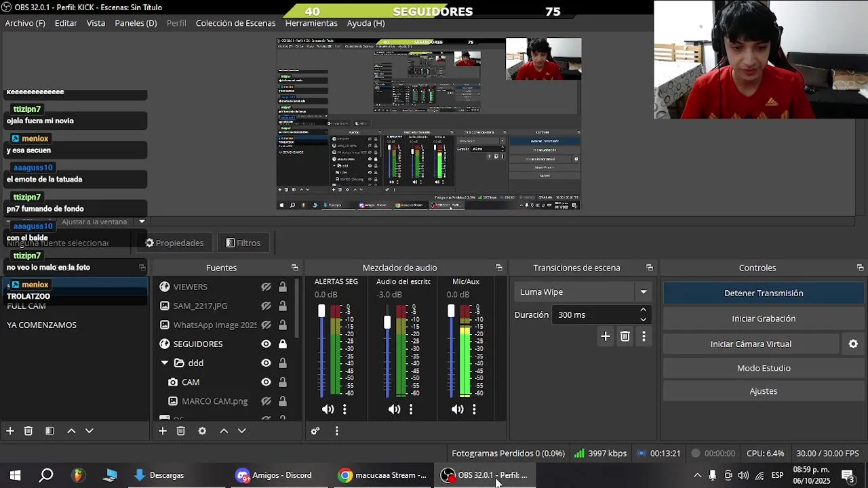868x488 pixels.
Task: Open Colección de Escenas menu
Action: 235,23
